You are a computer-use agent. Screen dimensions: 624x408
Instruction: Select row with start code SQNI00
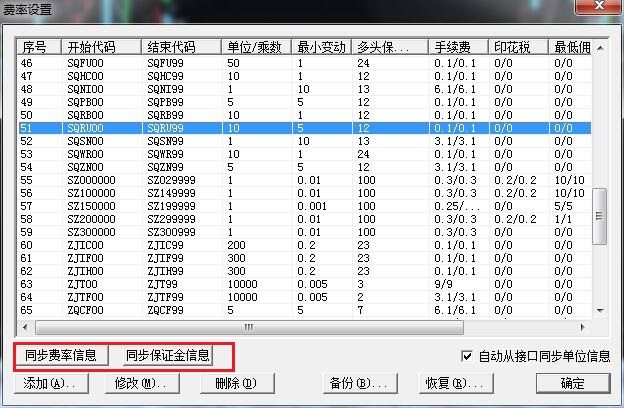(304, 89)
